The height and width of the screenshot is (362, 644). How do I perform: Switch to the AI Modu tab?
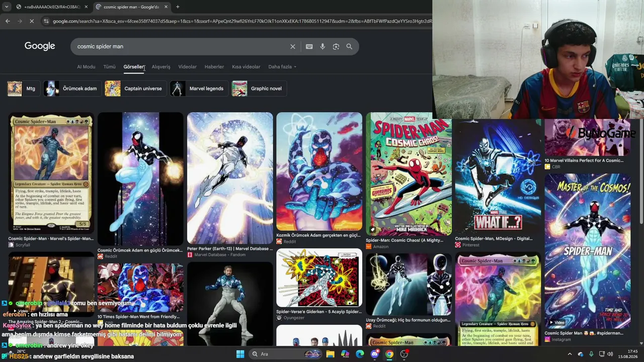pyautogui.click(x=86, y=67)
